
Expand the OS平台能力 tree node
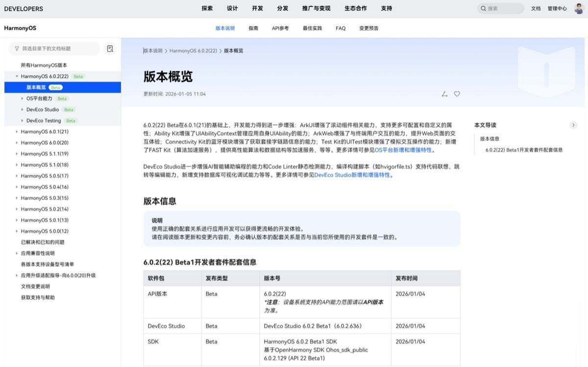(22, 99)
